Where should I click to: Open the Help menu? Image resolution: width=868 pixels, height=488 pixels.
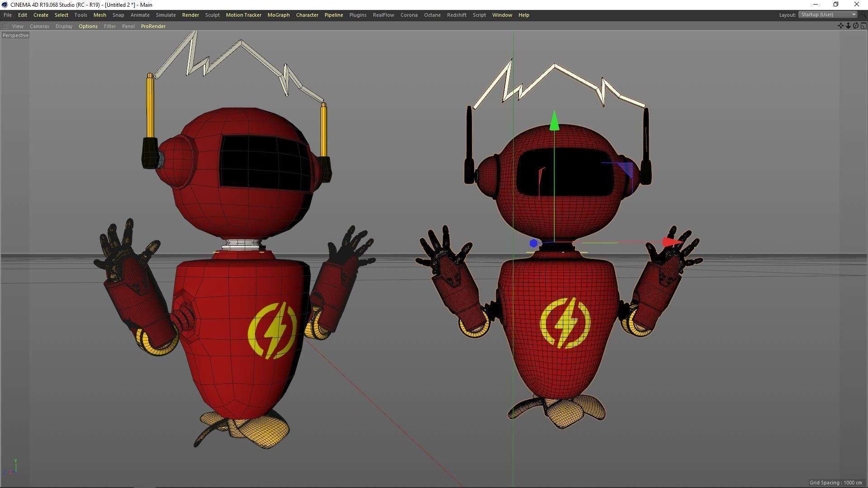524,15
